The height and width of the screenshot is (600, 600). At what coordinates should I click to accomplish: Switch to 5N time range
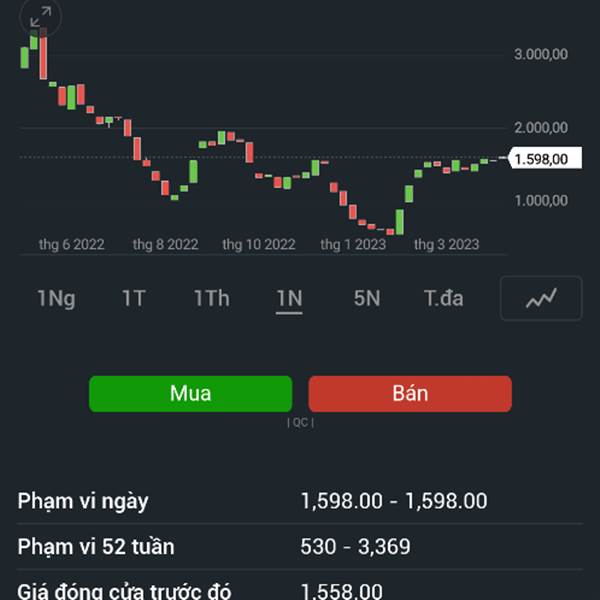[367, 298]
